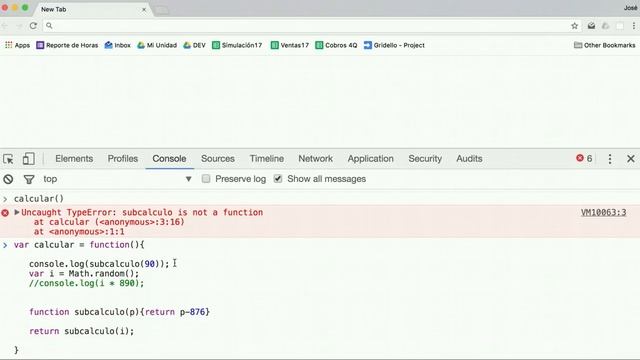
Task: Open the Chrome three-dot menu
Action: click(633, 26)
